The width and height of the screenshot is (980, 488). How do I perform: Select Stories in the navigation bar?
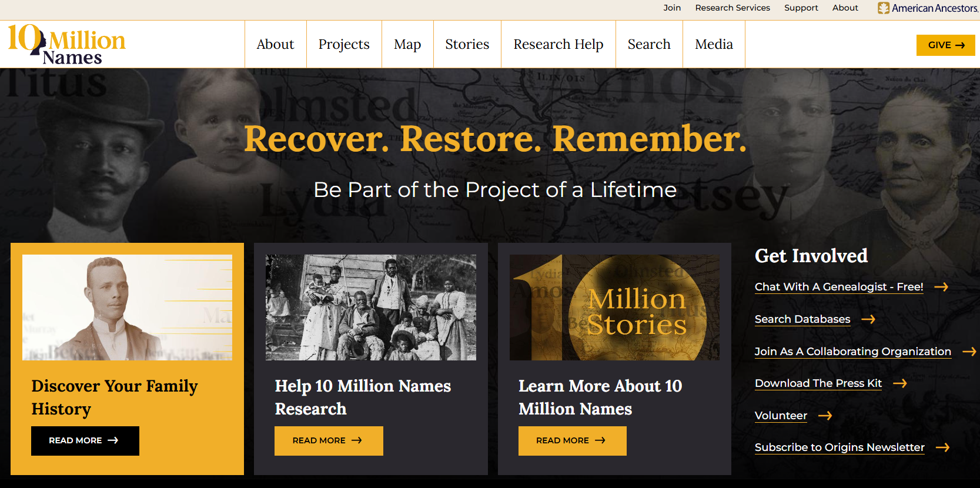point(467,44)
